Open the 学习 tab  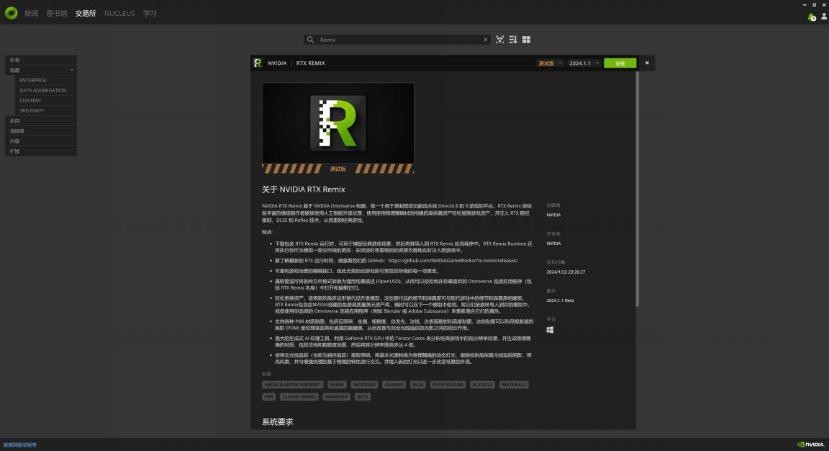150,13
